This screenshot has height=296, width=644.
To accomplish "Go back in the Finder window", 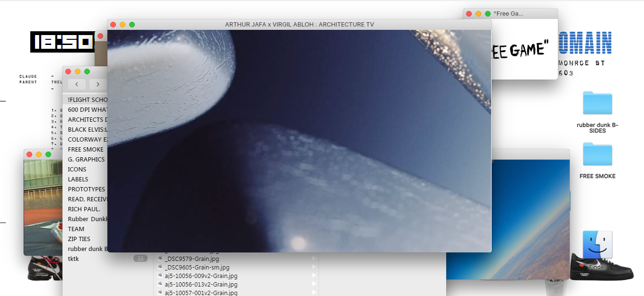I will 77,84.
